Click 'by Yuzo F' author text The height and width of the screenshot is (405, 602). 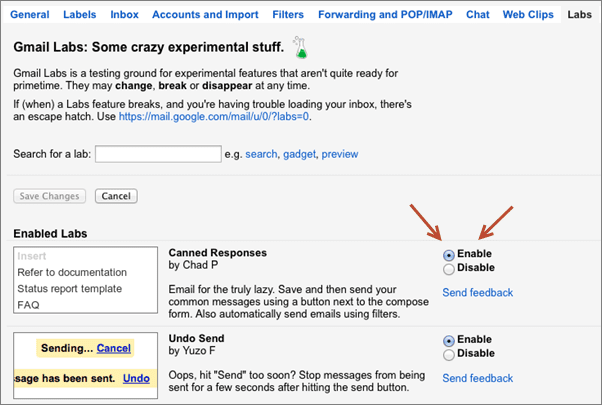point(192,350)
